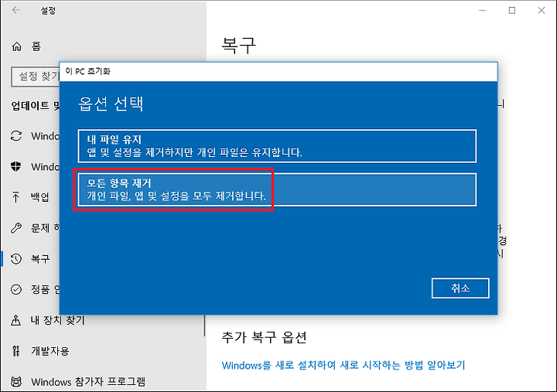
Task: Click the activation checkmark circle icon
Action: coord(16,289)
